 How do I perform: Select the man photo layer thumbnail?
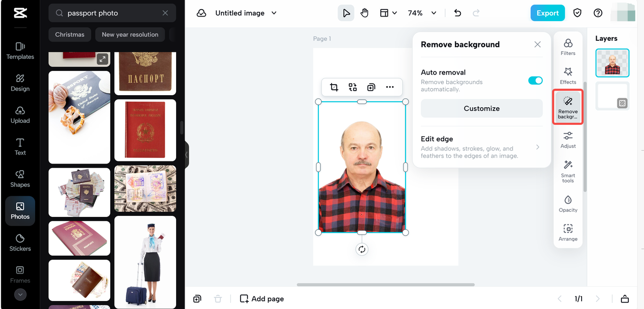tap(612, 63)
